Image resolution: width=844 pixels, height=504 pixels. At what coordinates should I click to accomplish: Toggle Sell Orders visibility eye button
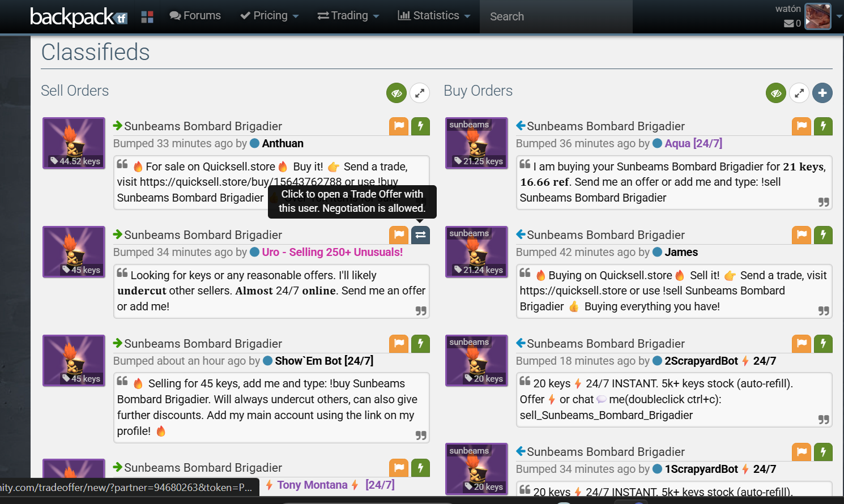397,93
